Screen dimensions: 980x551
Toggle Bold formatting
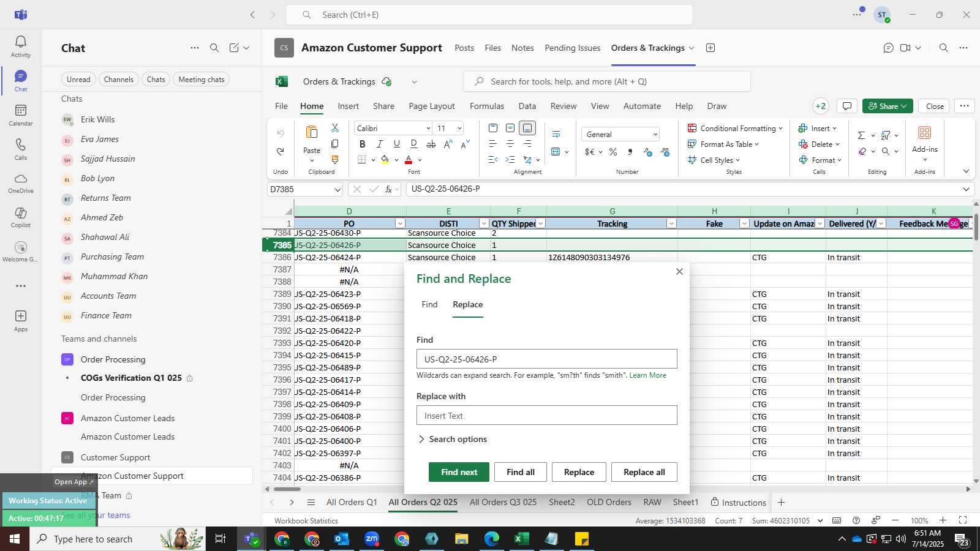pos(362,144)
